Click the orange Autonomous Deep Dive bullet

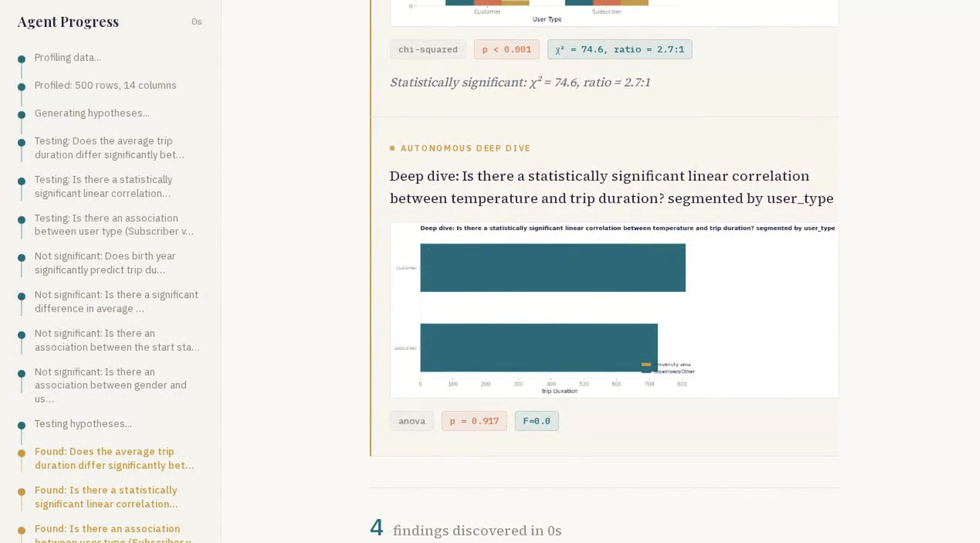click(392, 148)
